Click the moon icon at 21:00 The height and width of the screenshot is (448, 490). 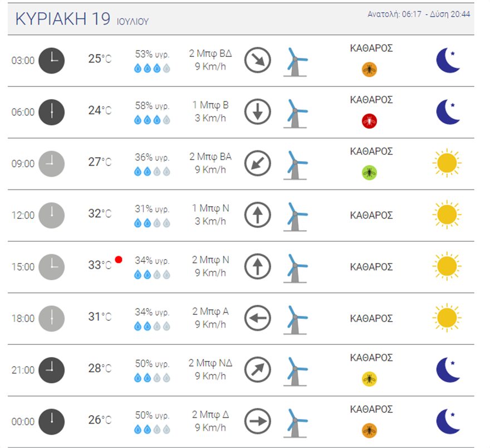pos(448,370)
